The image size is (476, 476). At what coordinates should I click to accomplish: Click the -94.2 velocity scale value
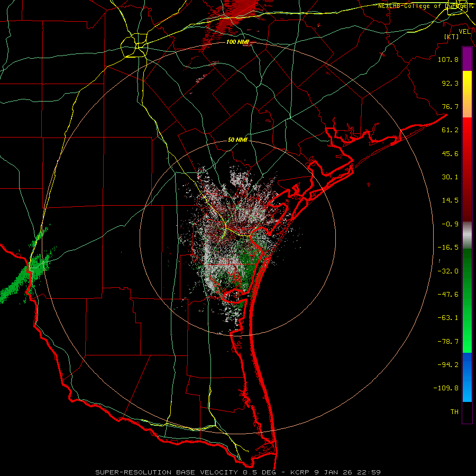click(448, 365)
